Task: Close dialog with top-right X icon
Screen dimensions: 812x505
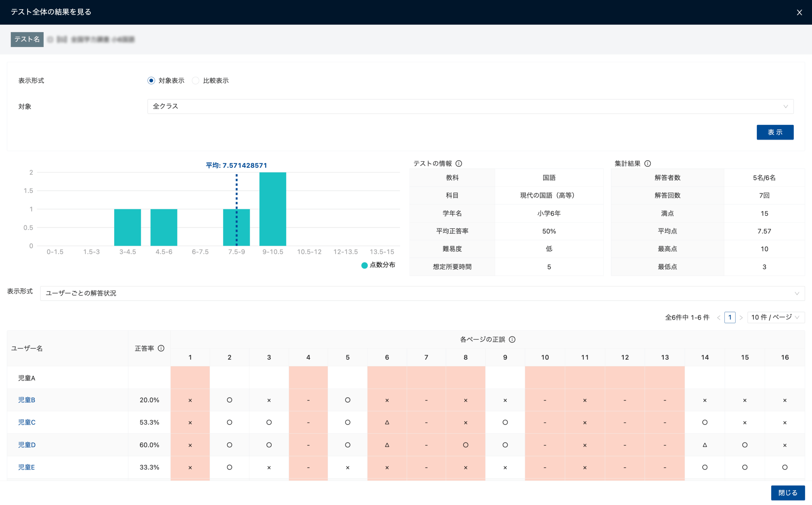Action: coord(799,12)
